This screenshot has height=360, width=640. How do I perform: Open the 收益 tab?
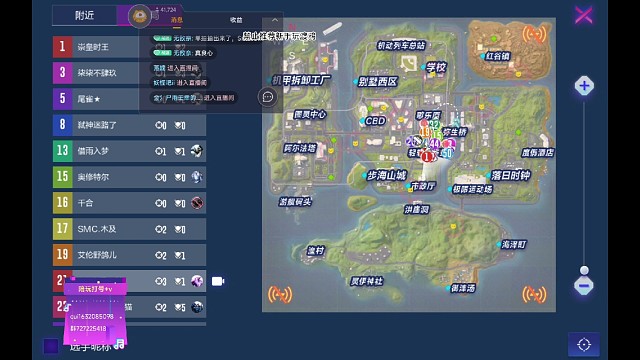click(236, 20)
